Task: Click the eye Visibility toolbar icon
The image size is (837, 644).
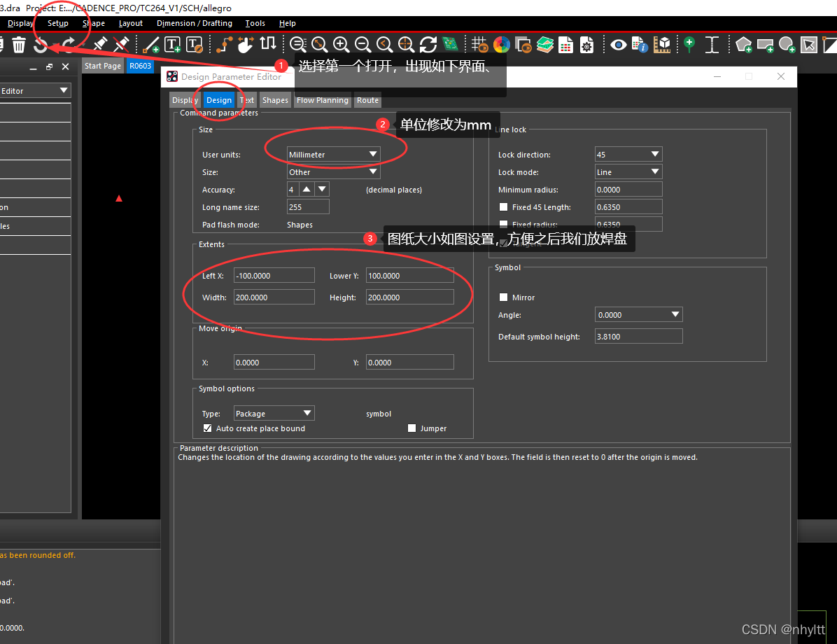Action: (x=618, y=45)
